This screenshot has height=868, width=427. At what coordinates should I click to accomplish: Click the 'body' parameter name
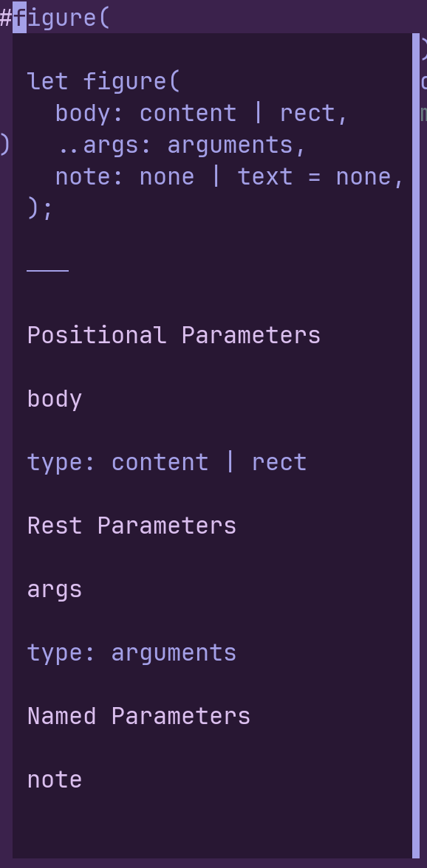click(x=55, y=399)
